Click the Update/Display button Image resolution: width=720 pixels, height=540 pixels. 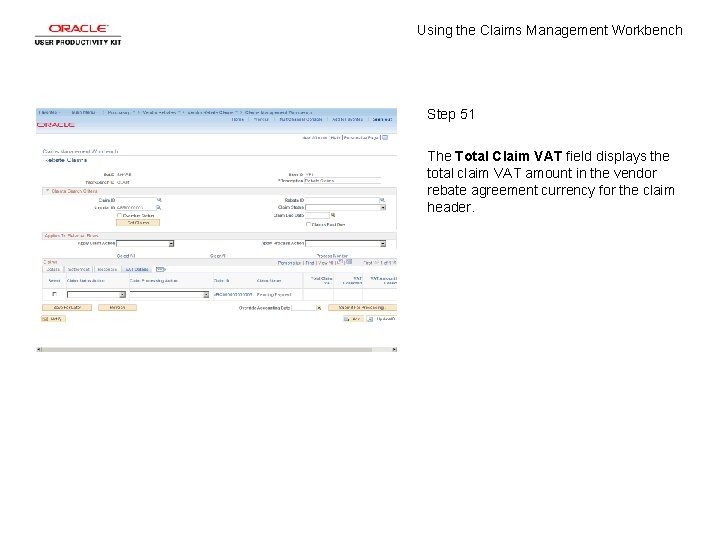pos(382,319)
